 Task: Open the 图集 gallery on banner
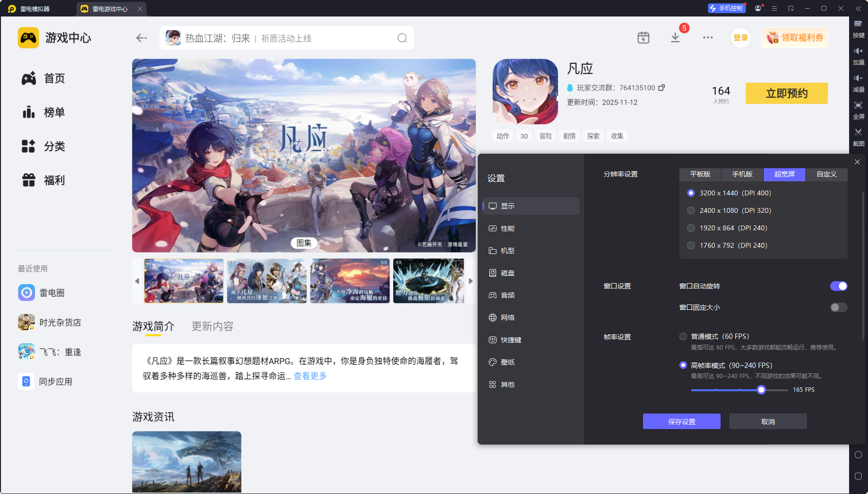tap(304, 243)
